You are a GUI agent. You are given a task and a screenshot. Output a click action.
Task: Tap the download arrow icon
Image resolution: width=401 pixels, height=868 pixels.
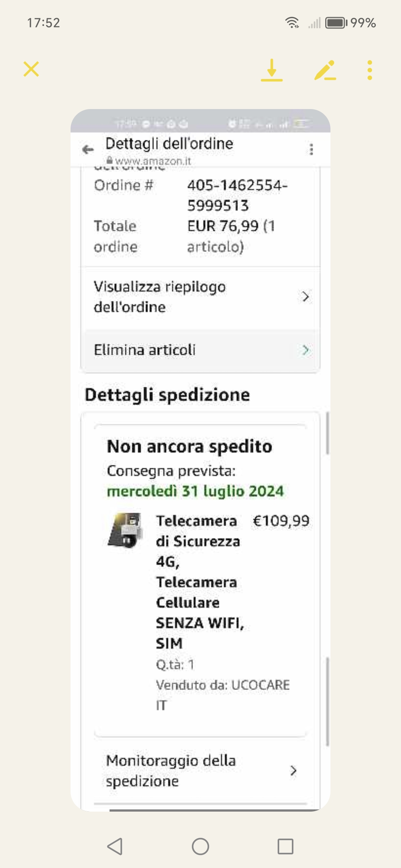pyautogui.click(x=271, y=70)
